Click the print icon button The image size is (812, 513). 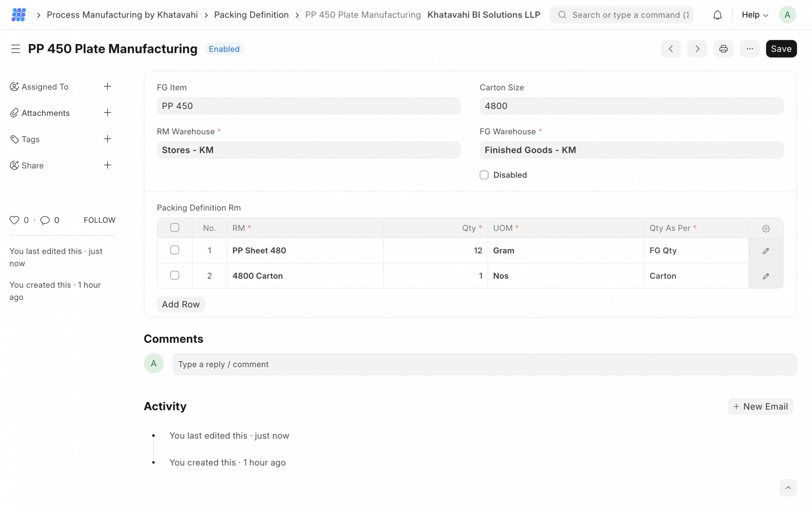(723, 49)
